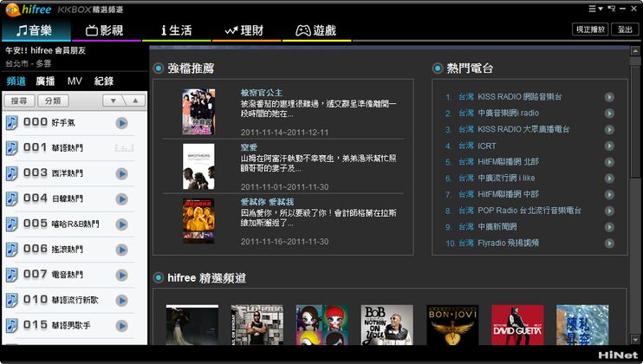This screenshot has width=643, height=364.
Task: Select 頻道 sub-tab
Action: tap(16, 81)
